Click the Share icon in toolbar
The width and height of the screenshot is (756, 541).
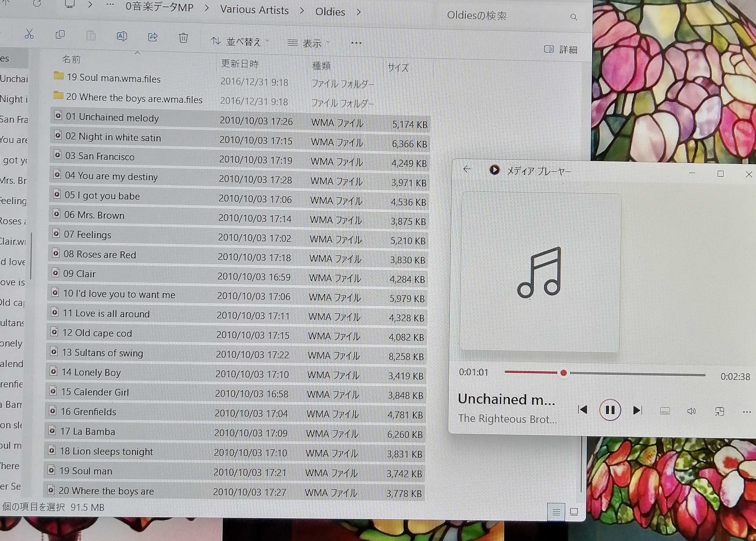click(x=152, y=37)
